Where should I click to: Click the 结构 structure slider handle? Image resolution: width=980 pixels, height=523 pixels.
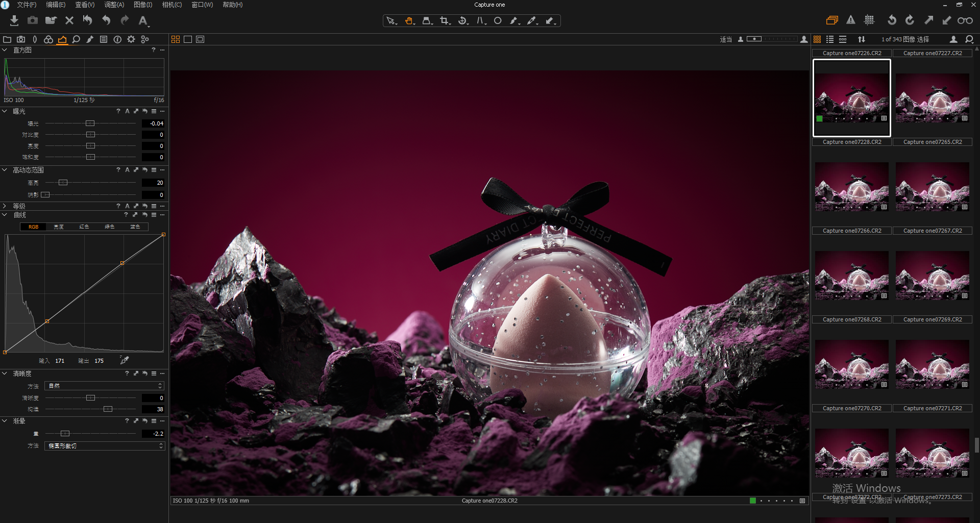pyautogui.click(x=108, y=409)
